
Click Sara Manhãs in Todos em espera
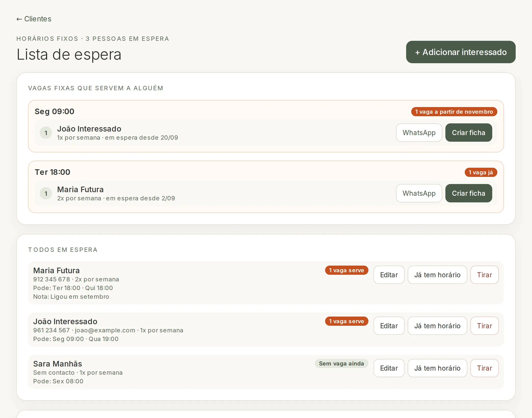point(58,364)
